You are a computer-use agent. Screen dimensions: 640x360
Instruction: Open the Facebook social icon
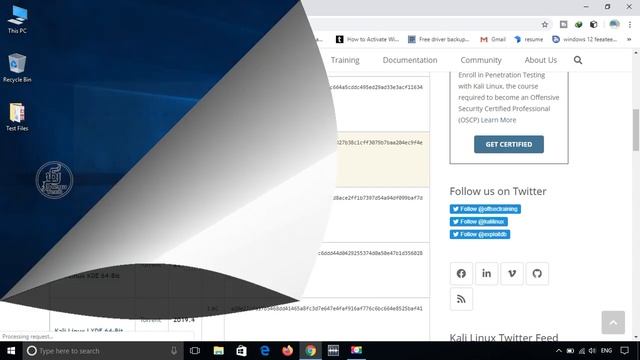click(x=461, y=273)
